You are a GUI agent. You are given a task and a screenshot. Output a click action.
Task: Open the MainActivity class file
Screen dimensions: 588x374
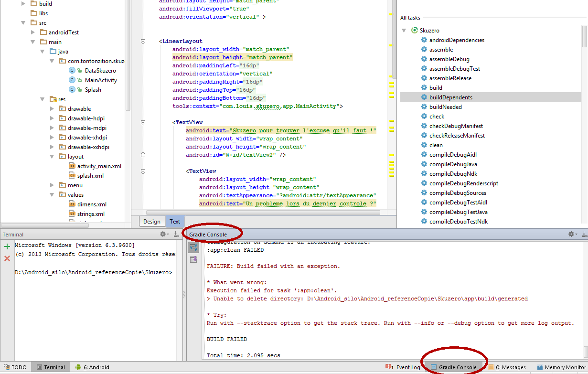(101, 80)
